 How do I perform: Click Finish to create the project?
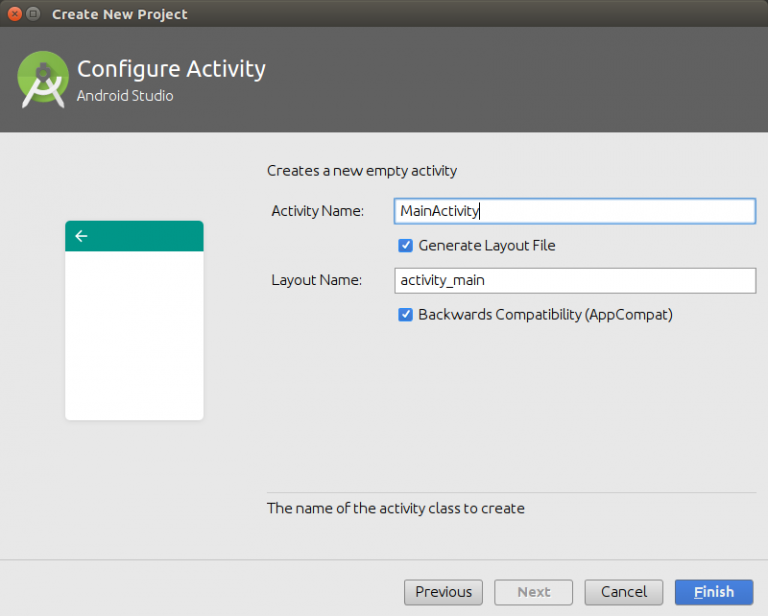714,592
